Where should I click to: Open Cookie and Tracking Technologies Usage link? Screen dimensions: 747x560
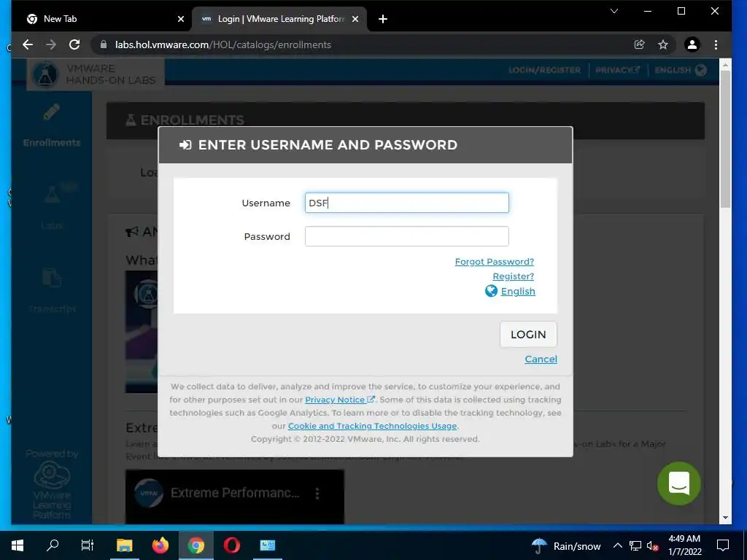click(x=372, y=426)
